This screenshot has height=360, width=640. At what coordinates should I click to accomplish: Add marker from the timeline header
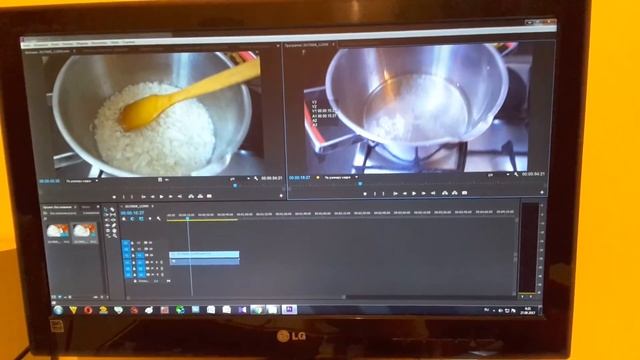[x=150, y=219]
